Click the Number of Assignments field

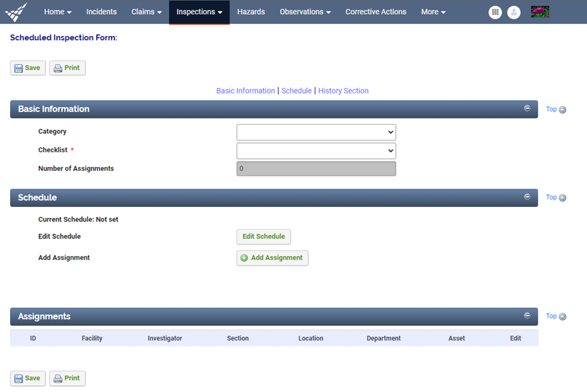(316, 168)
